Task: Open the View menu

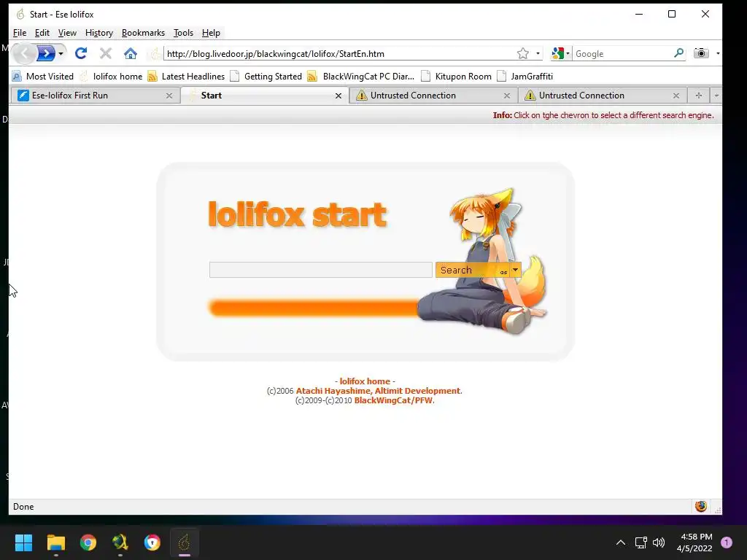Action: (x=67, y=33)
